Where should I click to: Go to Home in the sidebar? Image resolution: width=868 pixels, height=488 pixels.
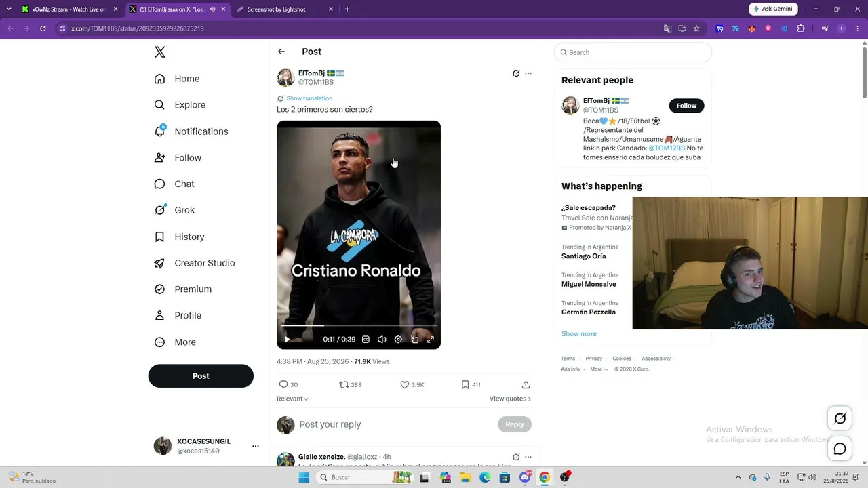177,79
